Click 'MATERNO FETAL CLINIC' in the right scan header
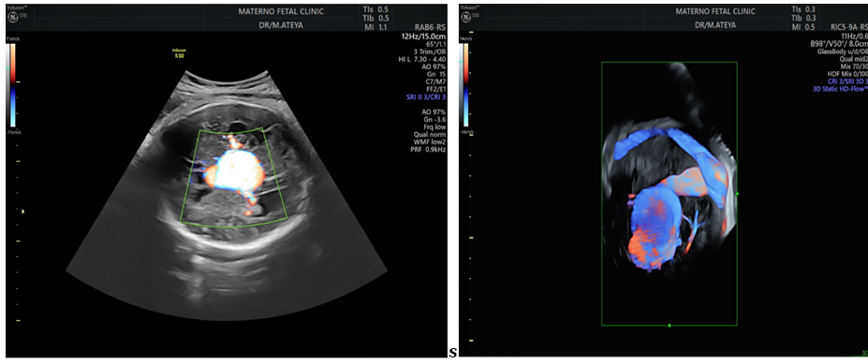Viewport: 868px width, 364px height. point(714,11)
